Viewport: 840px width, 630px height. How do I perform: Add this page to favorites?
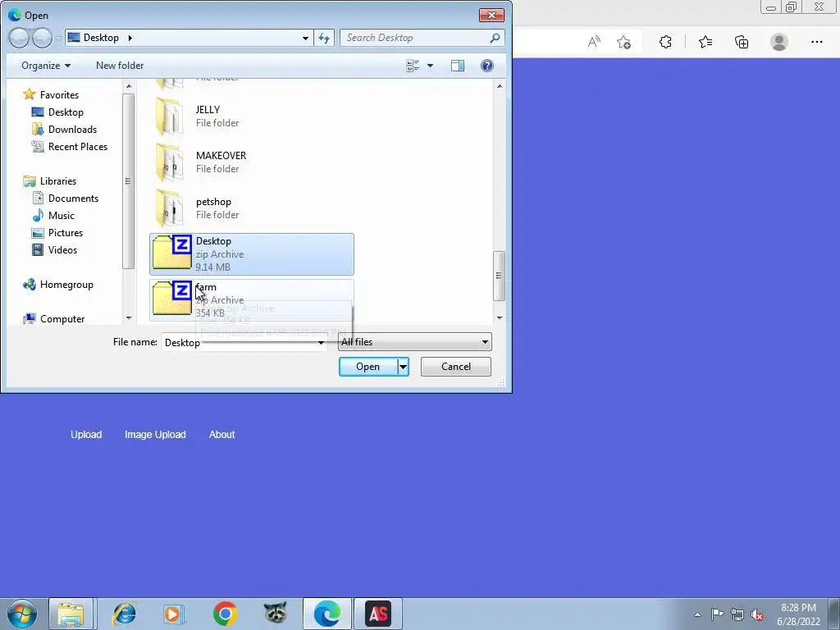(x=623, y=42)
